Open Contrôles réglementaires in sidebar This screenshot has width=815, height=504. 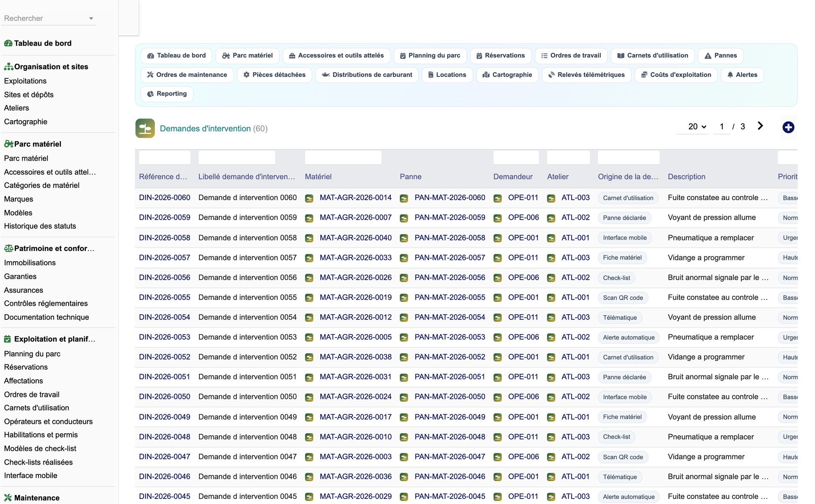[x=46, y=303]
